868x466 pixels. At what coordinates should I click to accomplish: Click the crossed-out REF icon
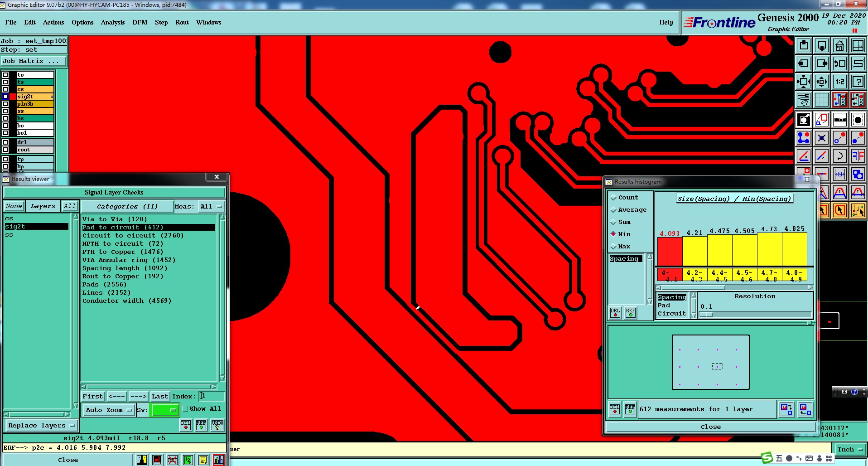173,460
